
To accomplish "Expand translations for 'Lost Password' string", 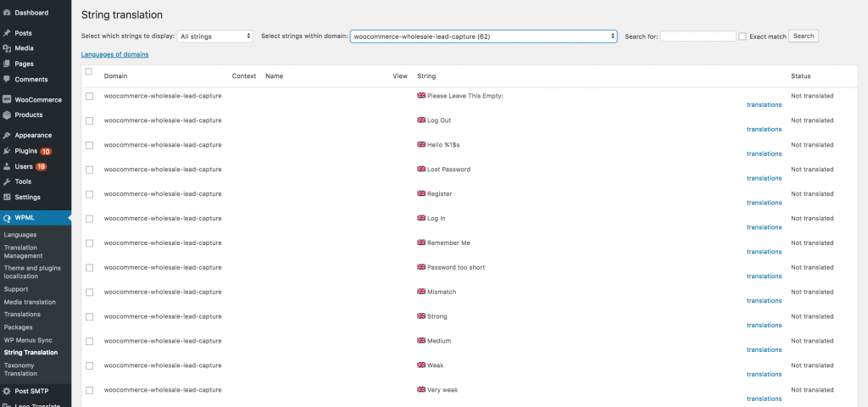I will [x=764, y=178].
